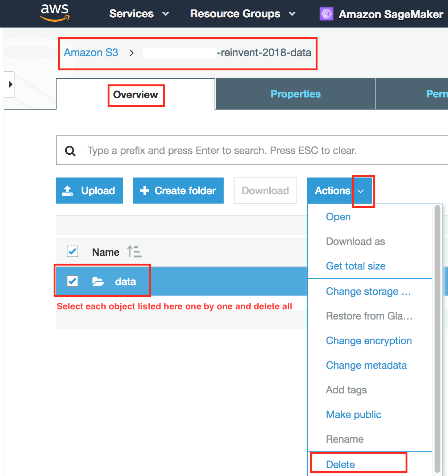Select Make public in Actions menu
Screen dimensions: 448x476
tap(353, 414)
